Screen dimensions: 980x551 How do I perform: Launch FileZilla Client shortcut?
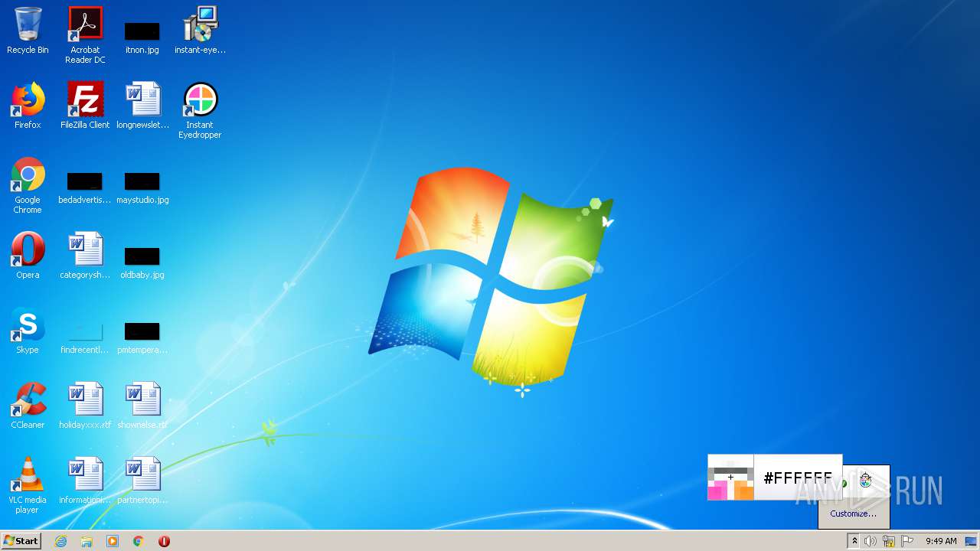85,106
